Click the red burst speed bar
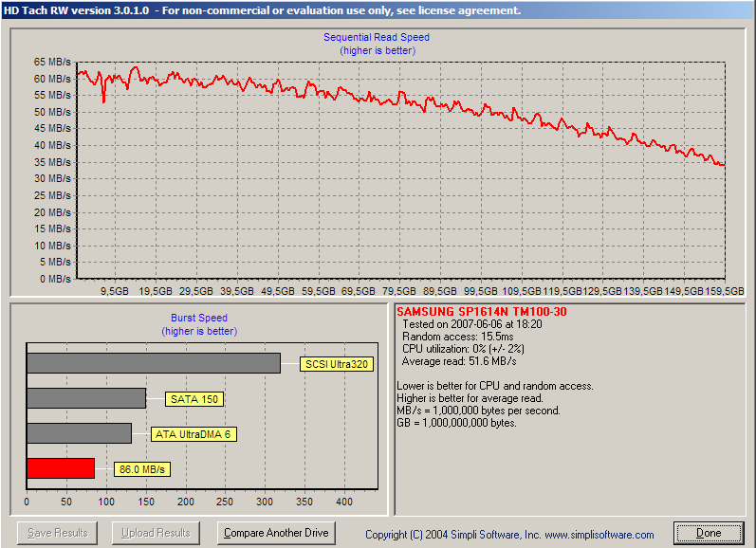This screenshot has height=548, width=756. click(x=61, y=468)
